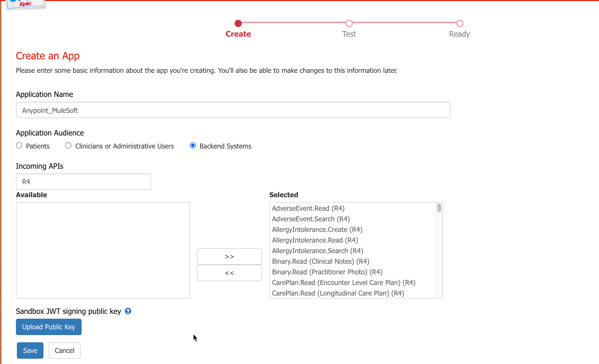Click the Test step tab label

pos(349,34)
